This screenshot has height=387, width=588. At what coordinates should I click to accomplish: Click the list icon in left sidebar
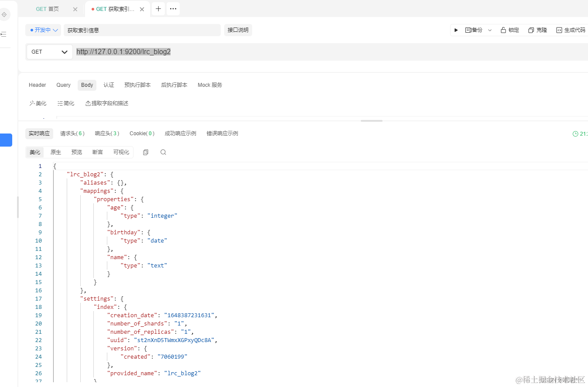[3, 34]
